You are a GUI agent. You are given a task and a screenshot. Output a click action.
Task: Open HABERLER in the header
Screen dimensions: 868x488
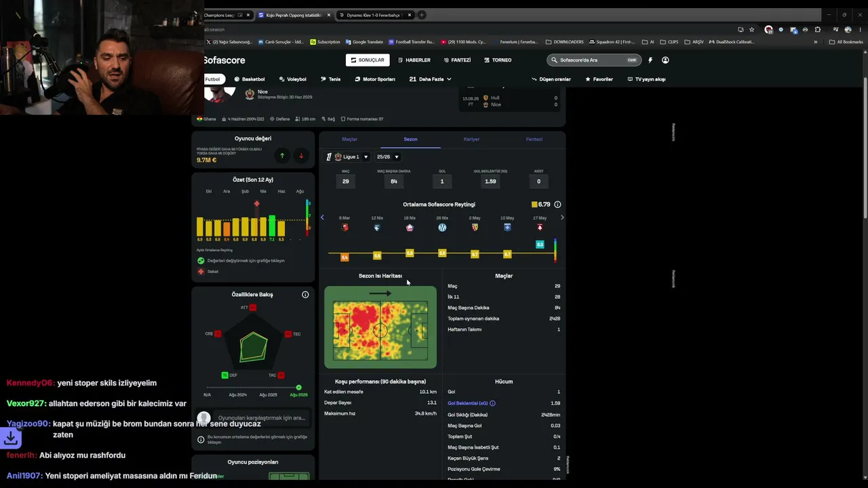tap(414, 60)
